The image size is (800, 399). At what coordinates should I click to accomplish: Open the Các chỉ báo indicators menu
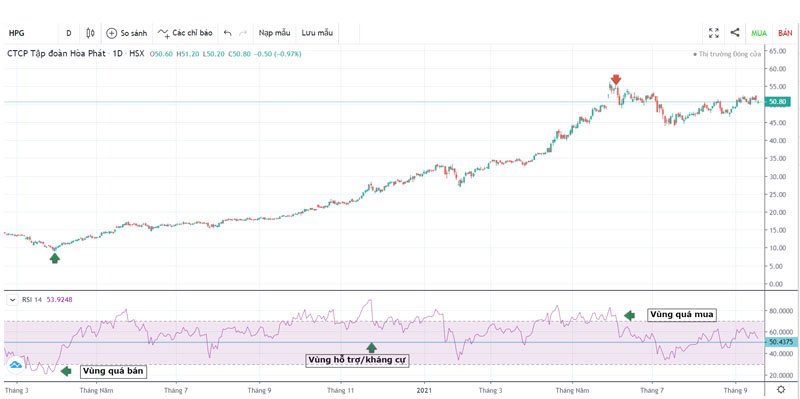pyautogui.click(x=185, y=33)
